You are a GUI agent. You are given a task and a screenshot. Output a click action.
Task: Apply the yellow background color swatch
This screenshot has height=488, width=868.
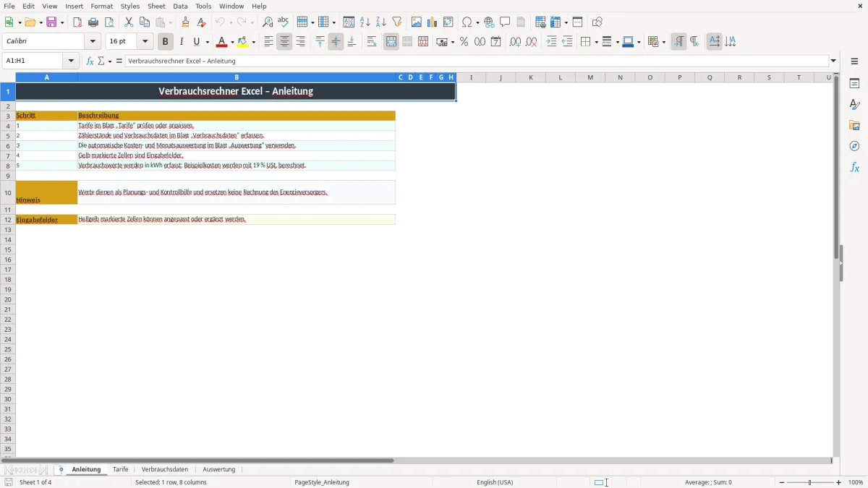pos(244,42)
